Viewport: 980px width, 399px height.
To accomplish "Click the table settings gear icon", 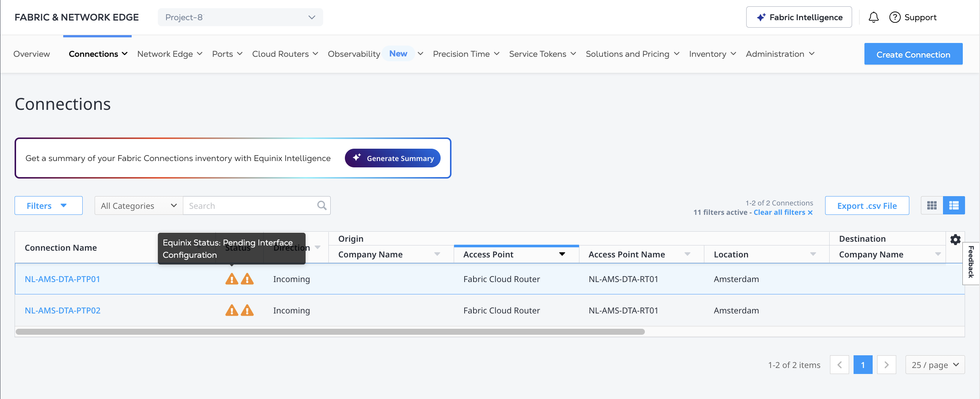I will click(x=955, y=239).
